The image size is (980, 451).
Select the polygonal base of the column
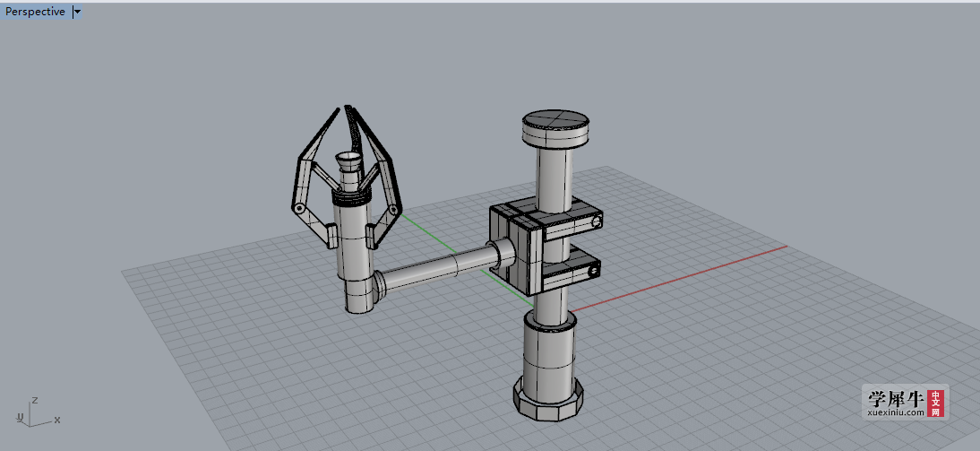pos(548,397)
